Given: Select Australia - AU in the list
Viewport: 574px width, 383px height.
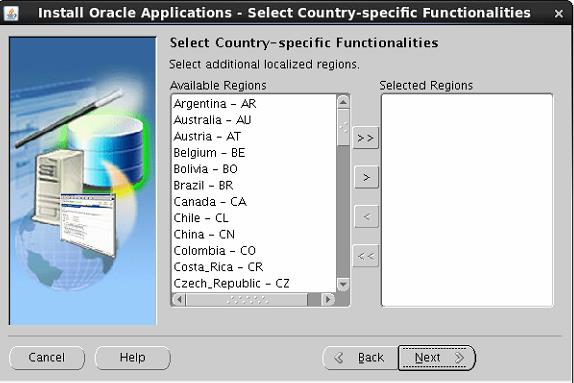Looking at the screenshot, I should 254,120.
